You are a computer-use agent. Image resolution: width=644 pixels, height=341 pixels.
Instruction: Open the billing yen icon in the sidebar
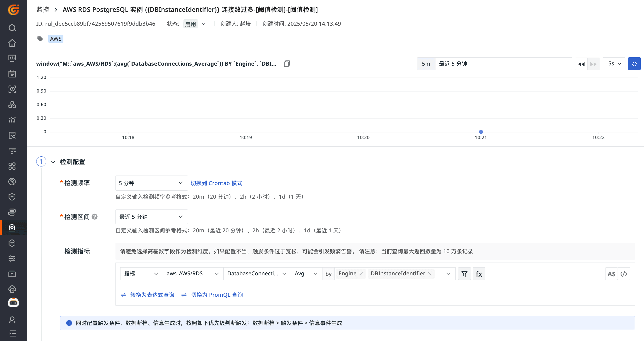coord(12,274)
